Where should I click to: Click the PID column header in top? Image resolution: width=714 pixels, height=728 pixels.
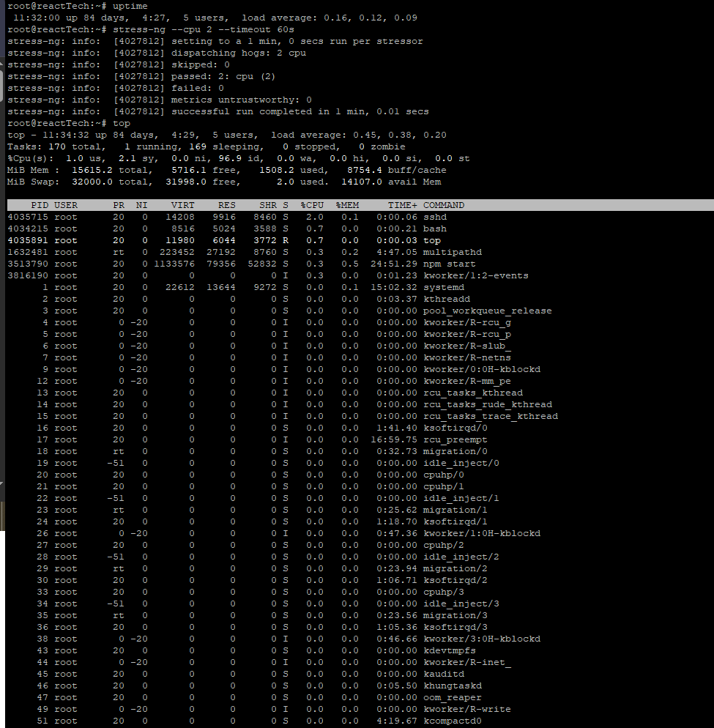click(40, 205)
